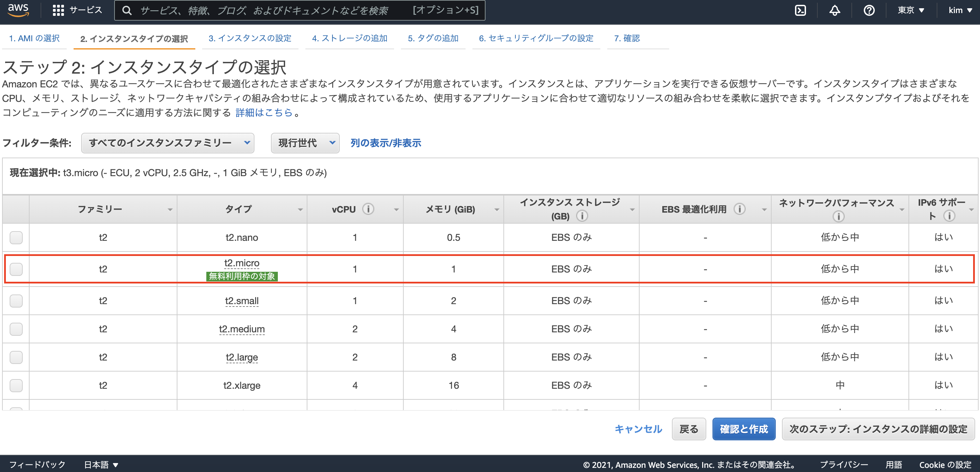Open the すべてのインスタンスファミリー filter dropdown
The width and height of the screenshot is (980, 472).
click(168, 143)
